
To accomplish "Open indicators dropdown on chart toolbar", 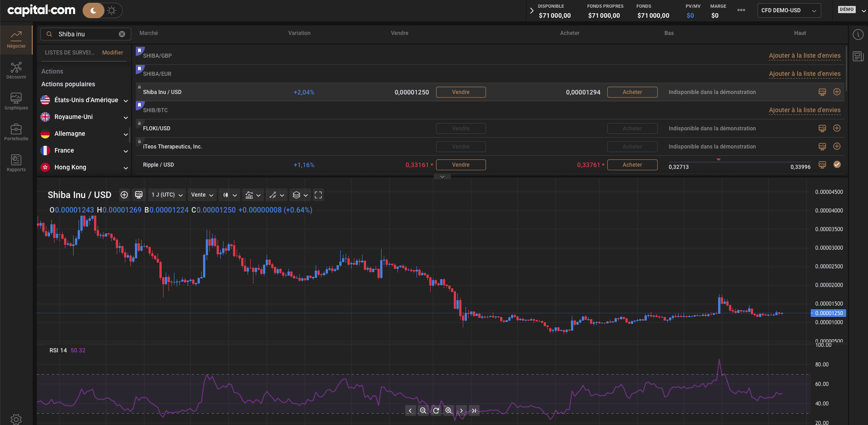I will click(x=253, y=195).
